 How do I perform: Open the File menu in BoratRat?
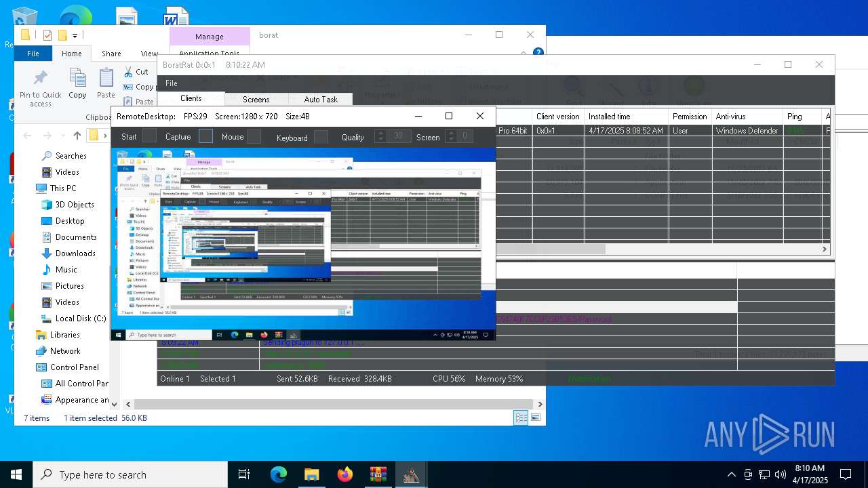[172, 83]
